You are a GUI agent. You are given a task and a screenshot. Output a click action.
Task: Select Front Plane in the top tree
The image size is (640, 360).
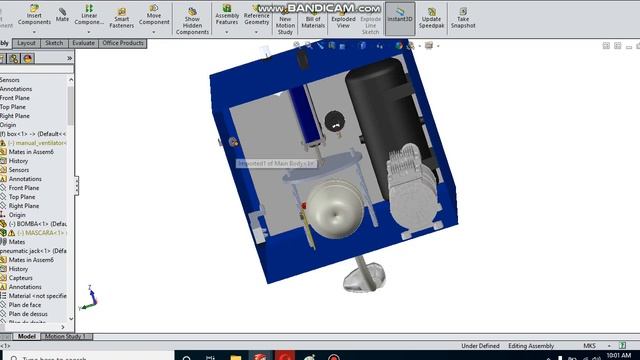pos(15,98)
